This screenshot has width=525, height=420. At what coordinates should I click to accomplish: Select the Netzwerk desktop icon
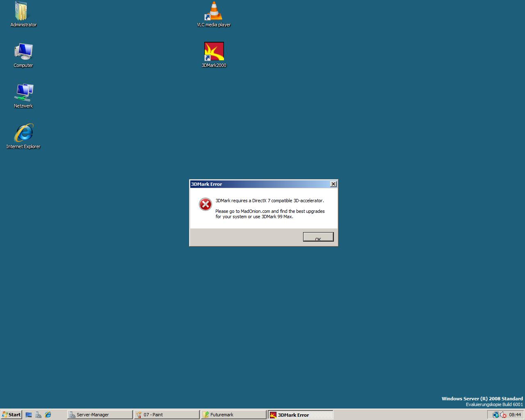(23, 93)
